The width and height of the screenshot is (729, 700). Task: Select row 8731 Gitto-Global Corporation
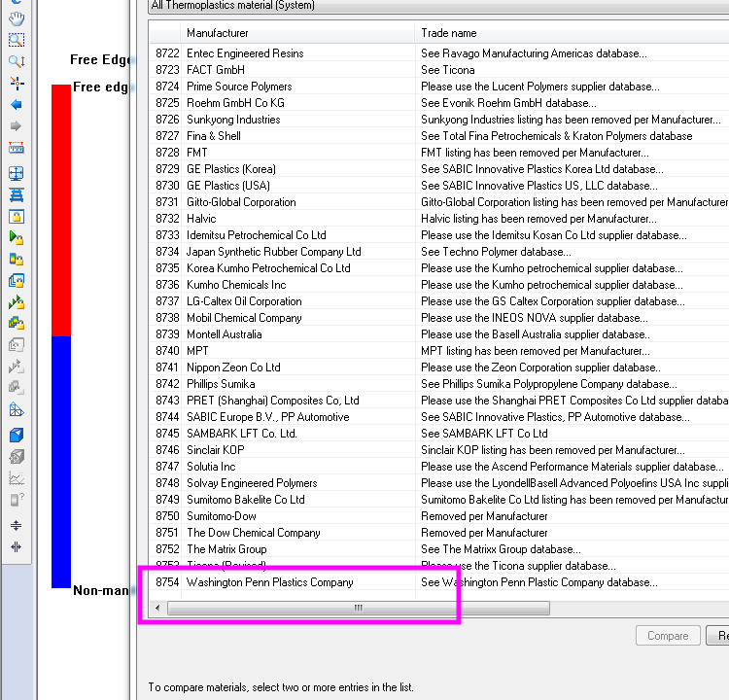(439, 202)
